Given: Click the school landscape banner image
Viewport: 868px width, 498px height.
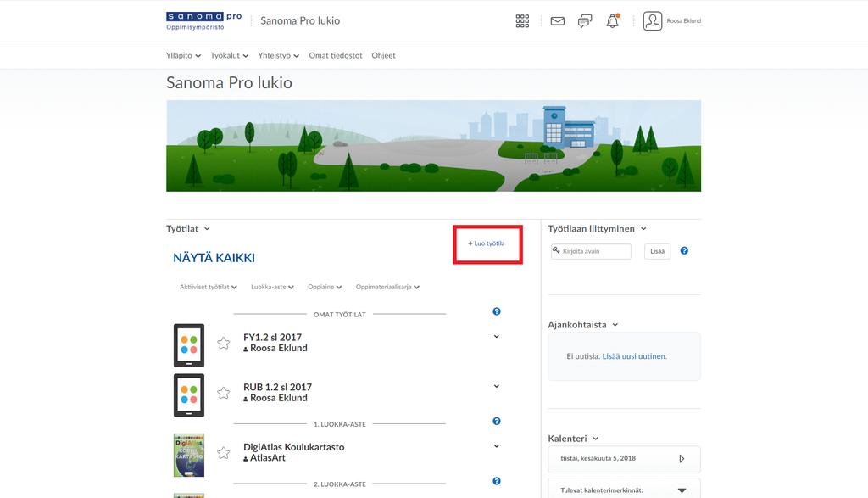Looking at the screenshot, I should (433, 146).
